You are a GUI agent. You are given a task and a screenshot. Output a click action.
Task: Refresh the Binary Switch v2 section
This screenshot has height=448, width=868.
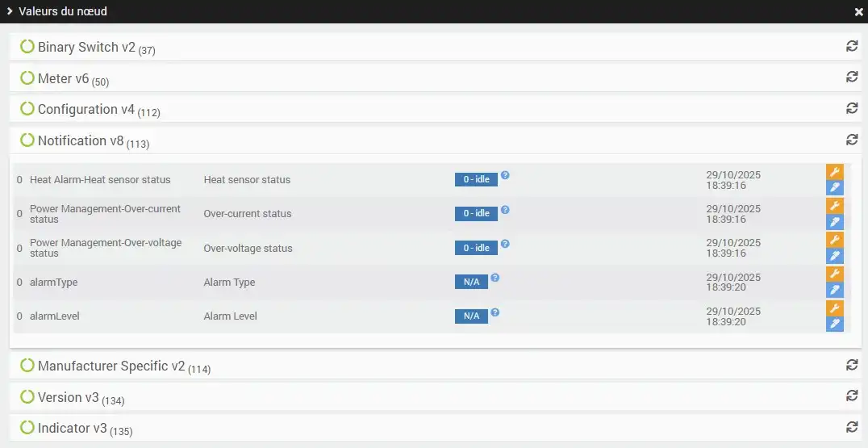852,46
